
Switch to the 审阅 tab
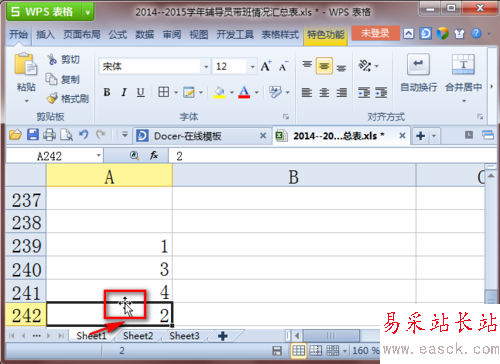pos(172,34)
